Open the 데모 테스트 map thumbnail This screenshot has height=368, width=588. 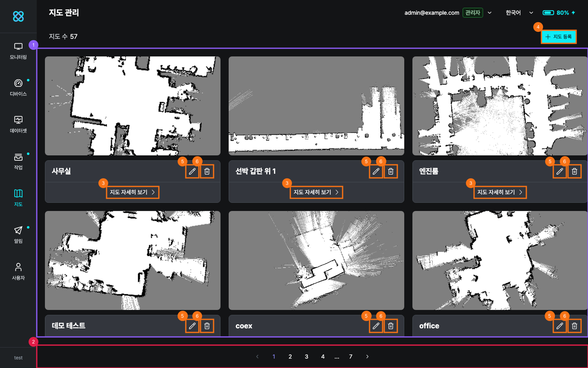133,260
